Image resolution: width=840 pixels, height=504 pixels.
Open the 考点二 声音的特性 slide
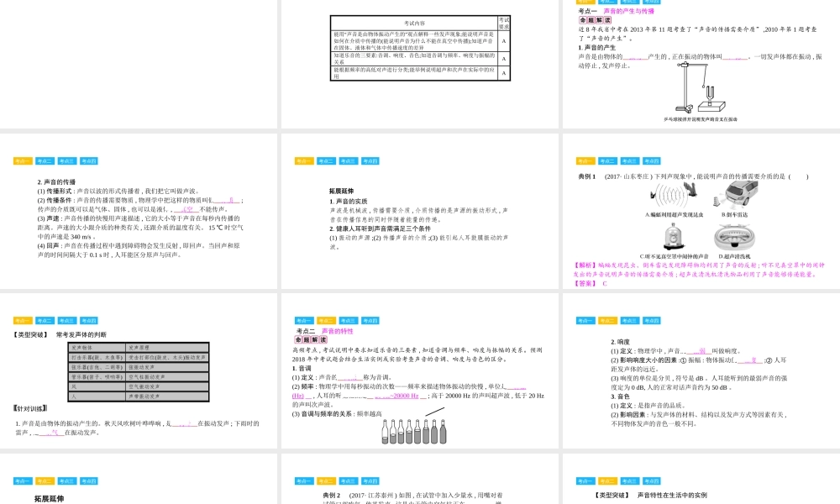[420, 370]
